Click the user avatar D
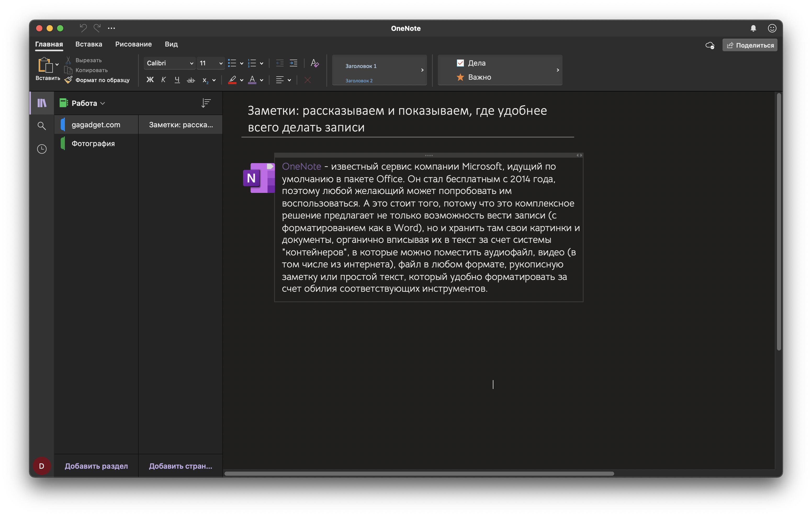The image size is (812, 516). pos(42,466)
